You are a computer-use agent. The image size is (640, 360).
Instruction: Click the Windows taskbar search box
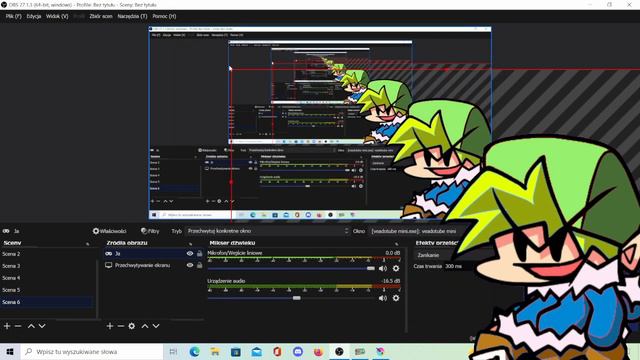point(92,351)
